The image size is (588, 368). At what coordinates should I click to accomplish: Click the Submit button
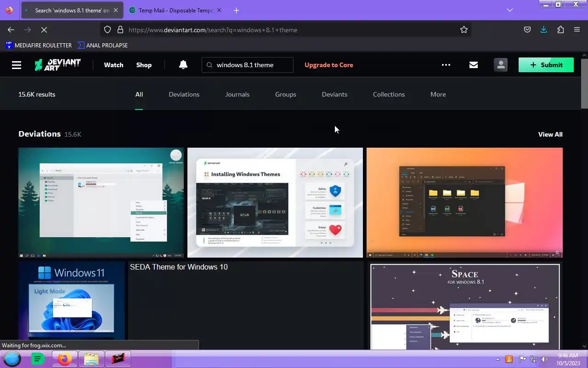click(546, 65)
